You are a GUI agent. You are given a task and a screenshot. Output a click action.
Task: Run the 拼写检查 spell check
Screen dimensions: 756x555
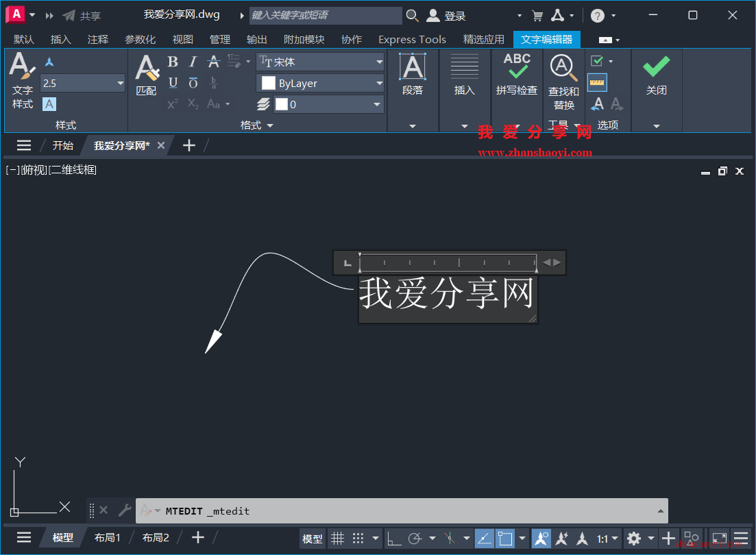[x=517, y=75]
